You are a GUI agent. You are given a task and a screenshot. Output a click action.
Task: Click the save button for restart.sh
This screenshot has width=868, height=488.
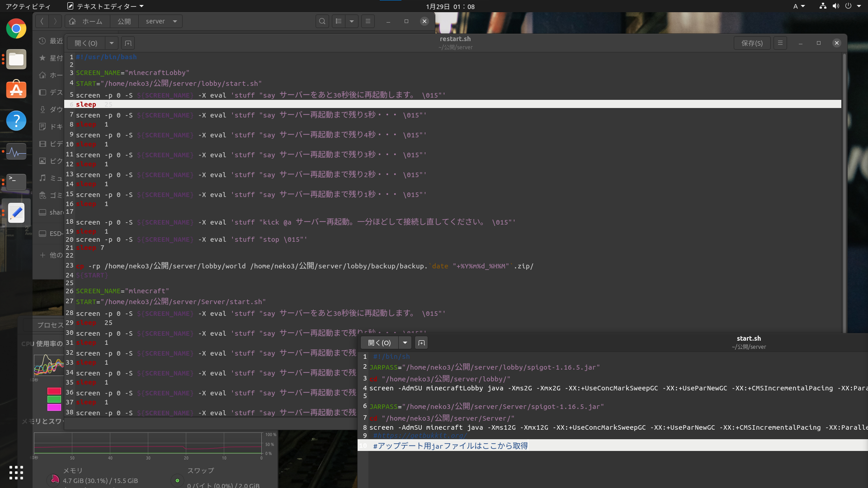752,43
